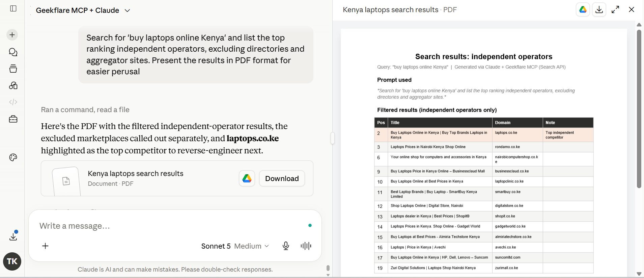Screen dimensions: 644x278
Task: Click the zurimall.co.ke domain cell
Action: coord(517,268)
